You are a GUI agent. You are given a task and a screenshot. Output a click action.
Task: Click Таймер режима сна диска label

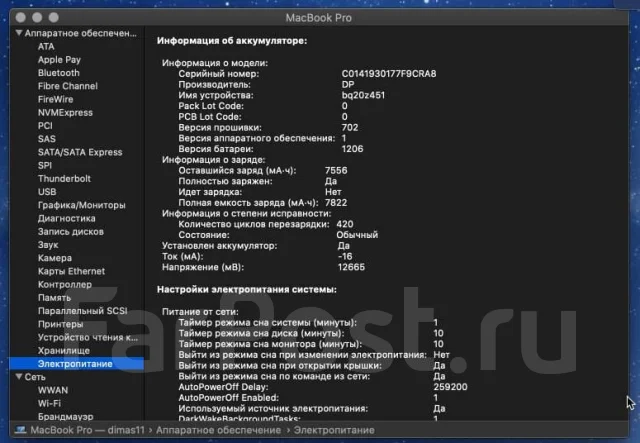pyautogui.click(x=261, y=333)
